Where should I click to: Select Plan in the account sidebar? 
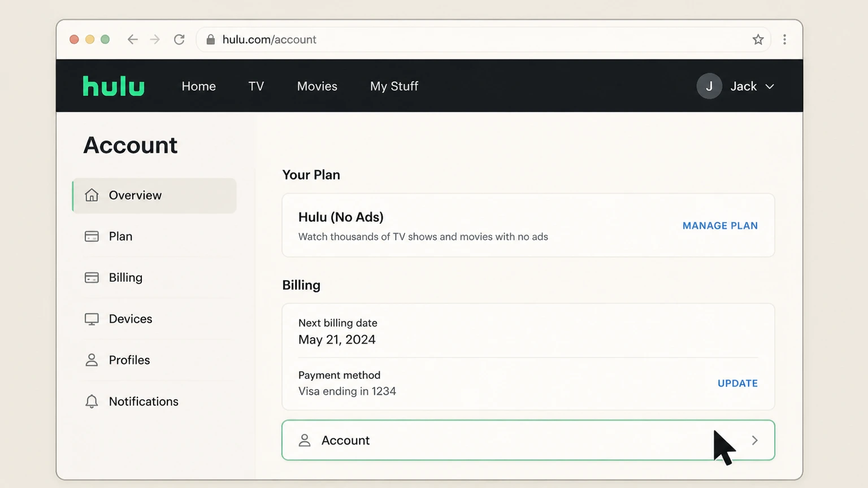pyautogui.click(x=154, y=236)
